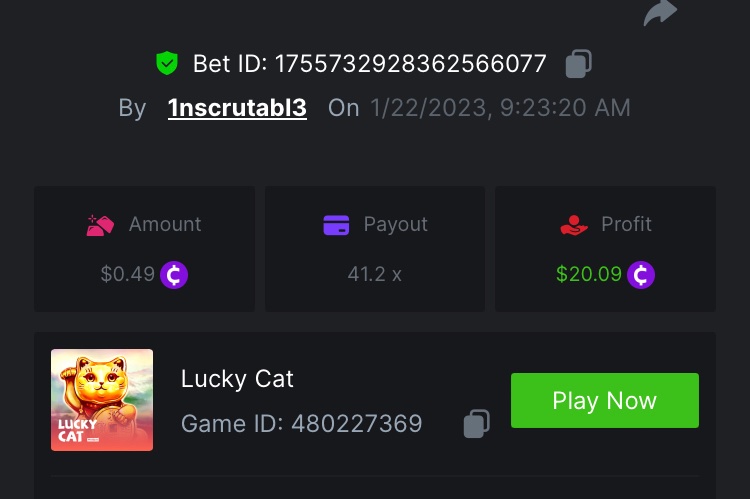Click the $0.49 amount value
This screenshot has width=750, height=499.
coord(127,274)
